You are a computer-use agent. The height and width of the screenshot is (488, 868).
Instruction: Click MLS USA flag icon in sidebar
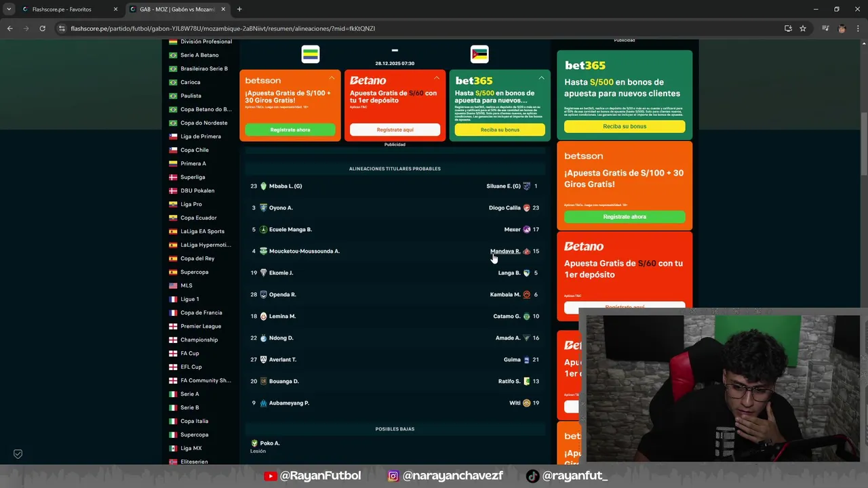point(173,285)
